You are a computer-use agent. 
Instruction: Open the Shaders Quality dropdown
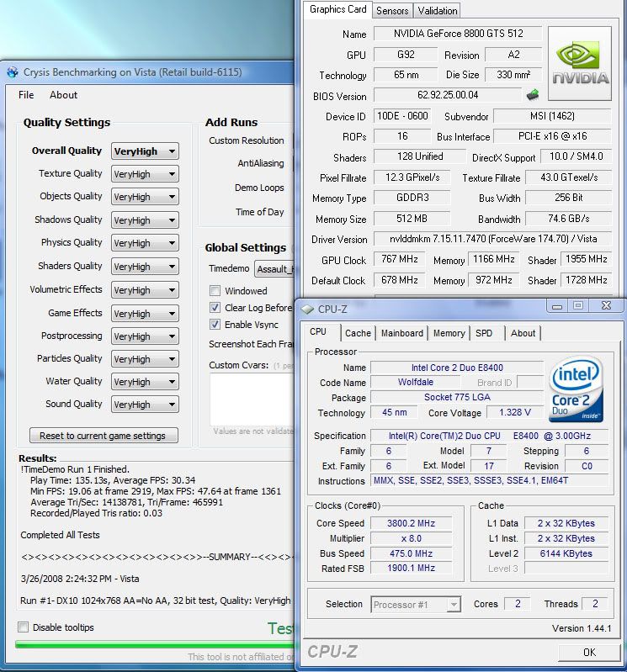(145, 267)
